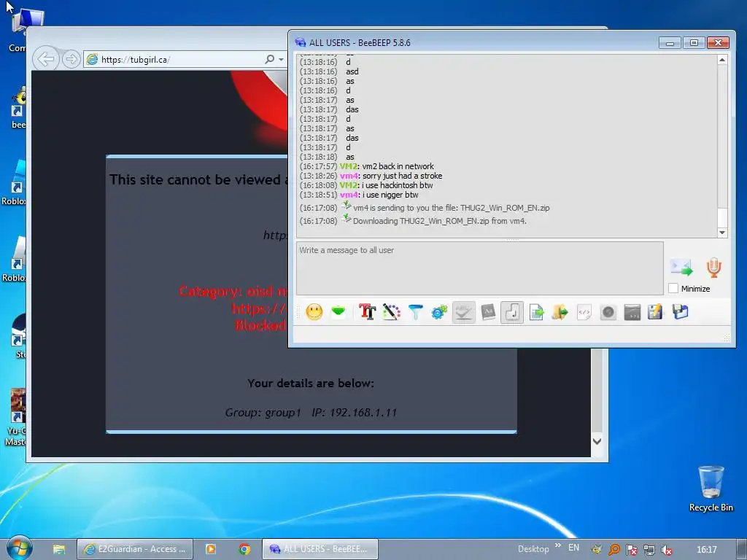Click the green down-arrow tray icon in BeeBEEP toolbar

point(338,312)
